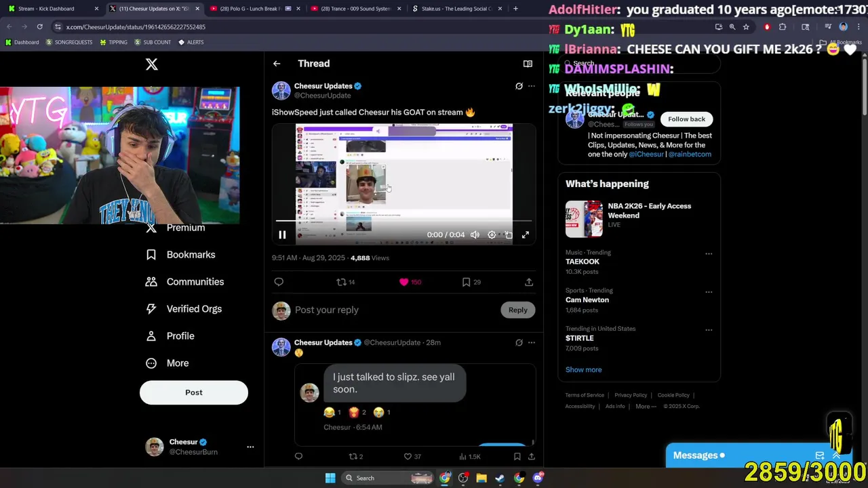Click the white Post button

click(194, 392)
